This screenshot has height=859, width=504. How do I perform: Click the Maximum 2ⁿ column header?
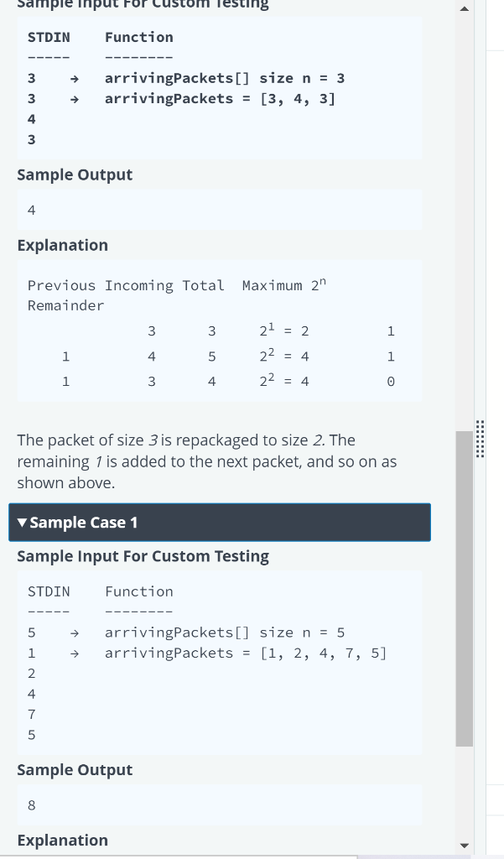[x=283, y=285]
